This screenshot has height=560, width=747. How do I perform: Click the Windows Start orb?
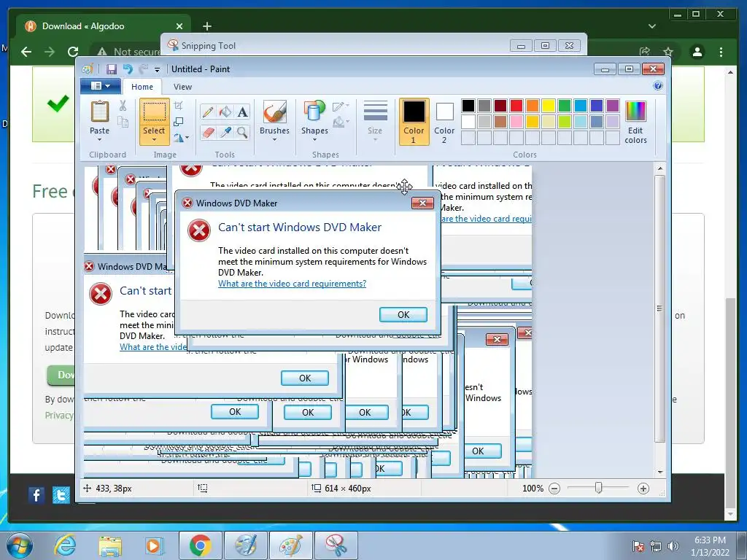[20, 545]
